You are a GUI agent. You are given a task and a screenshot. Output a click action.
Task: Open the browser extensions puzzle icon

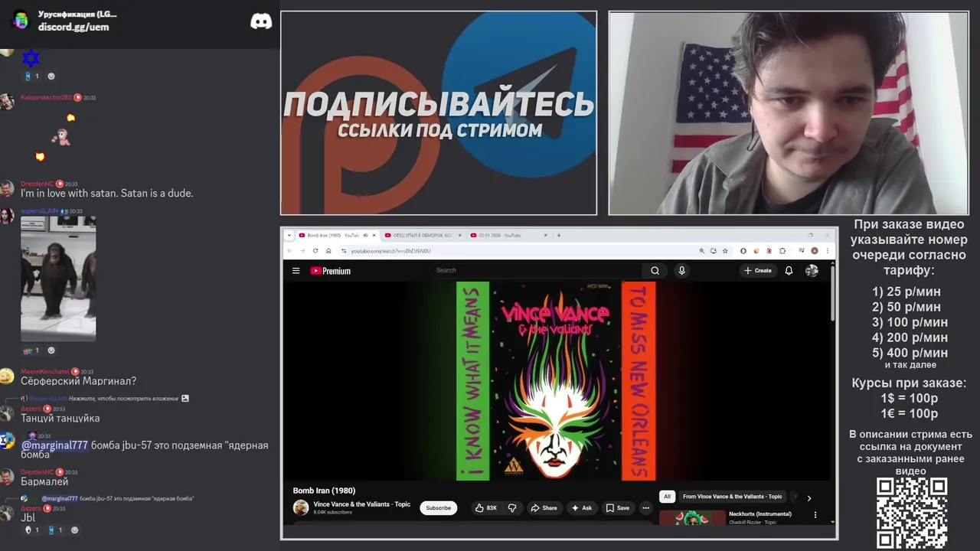click(x=782, y=251)
